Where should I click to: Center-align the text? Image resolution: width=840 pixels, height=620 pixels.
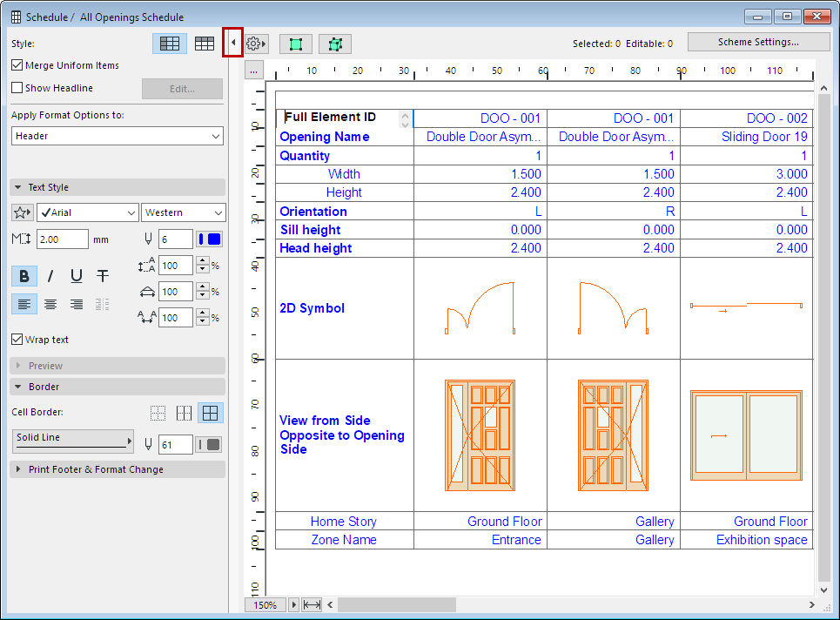(50, 304)
